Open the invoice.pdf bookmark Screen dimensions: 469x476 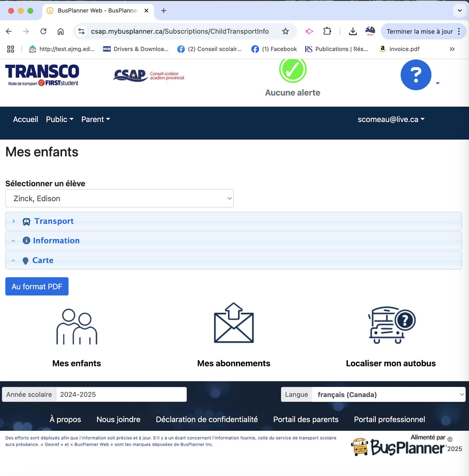[x=399, y=49]
